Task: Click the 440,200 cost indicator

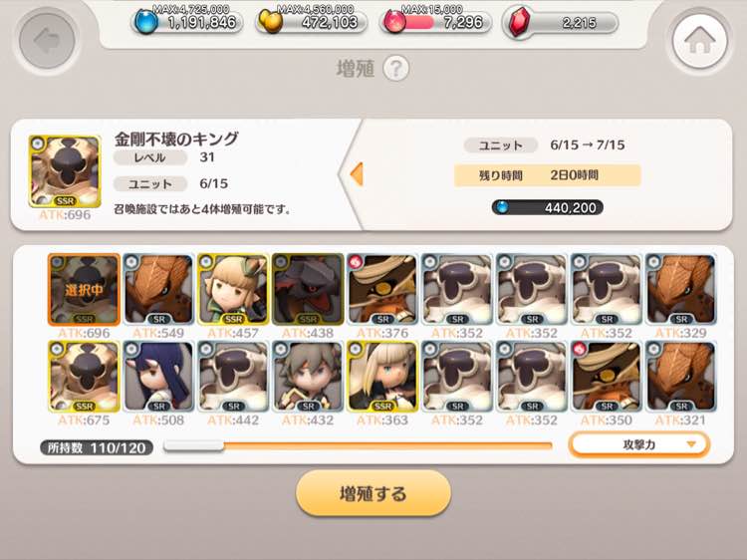Action: [x=548, y=207]
